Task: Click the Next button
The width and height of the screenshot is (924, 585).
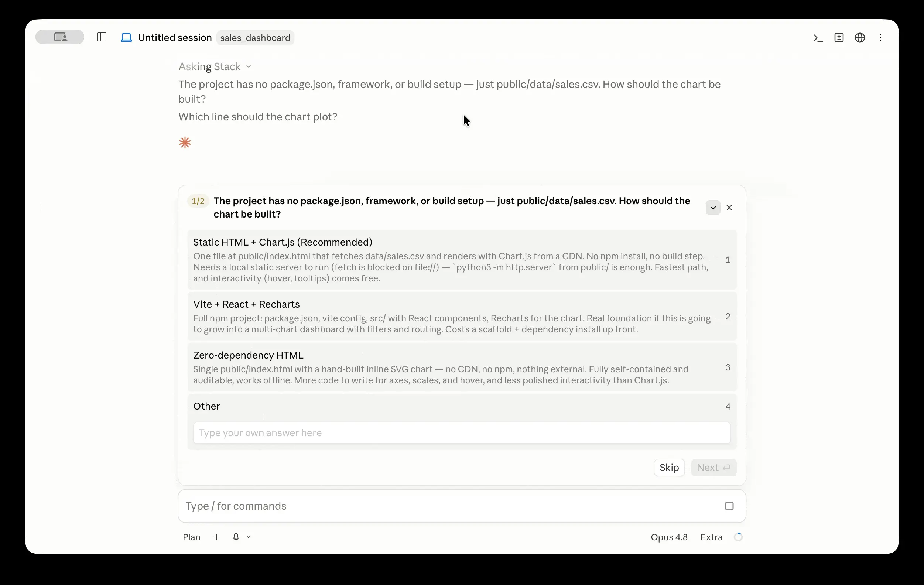Action: pos(713,468)
